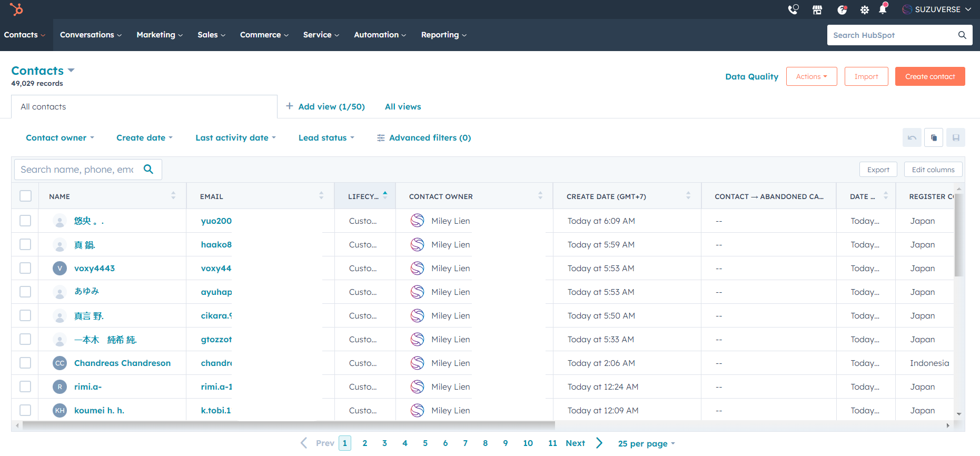
Task: Open the settings gear icon
Action: click(865, 9)
